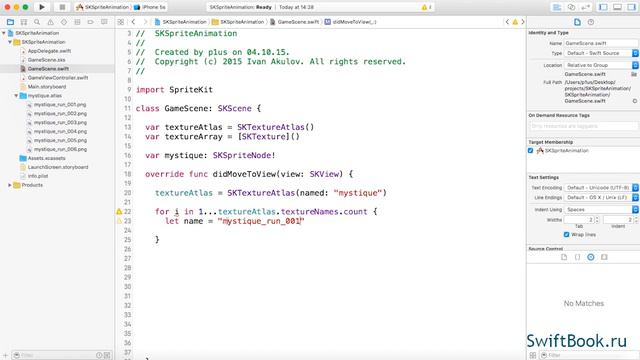Go forward in editor history
This screenshot has height=360, width=640.
click(x=145, y=22)
